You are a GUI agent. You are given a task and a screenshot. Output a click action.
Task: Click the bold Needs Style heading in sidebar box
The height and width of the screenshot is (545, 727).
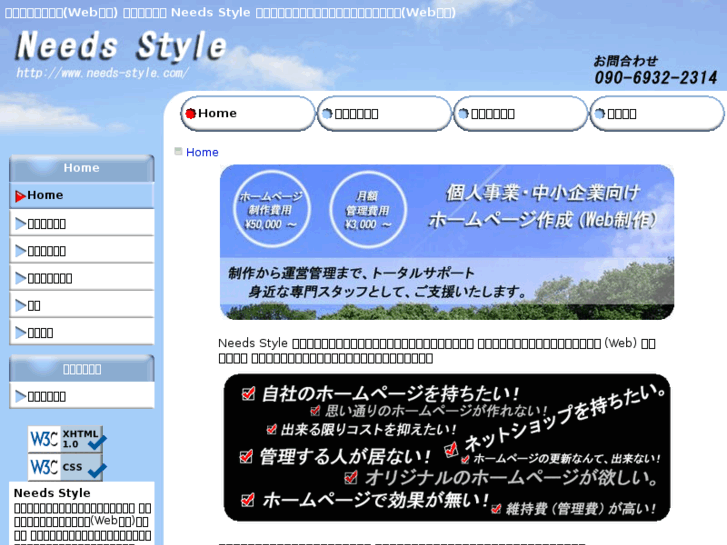[x=52, y=493]
